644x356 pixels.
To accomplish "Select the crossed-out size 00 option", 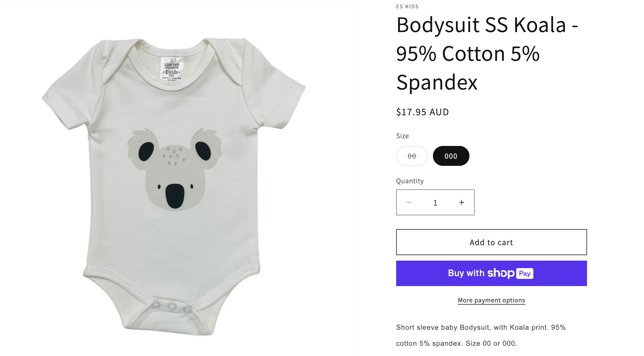I will pyautogui.click(x=412, y=156).
